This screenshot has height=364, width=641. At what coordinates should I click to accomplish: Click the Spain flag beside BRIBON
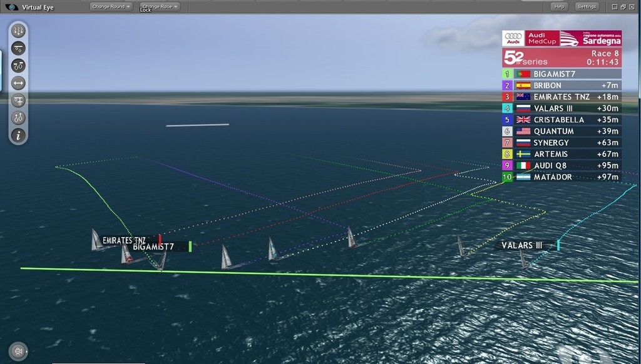pyautogui.click(x=523, y=86)
